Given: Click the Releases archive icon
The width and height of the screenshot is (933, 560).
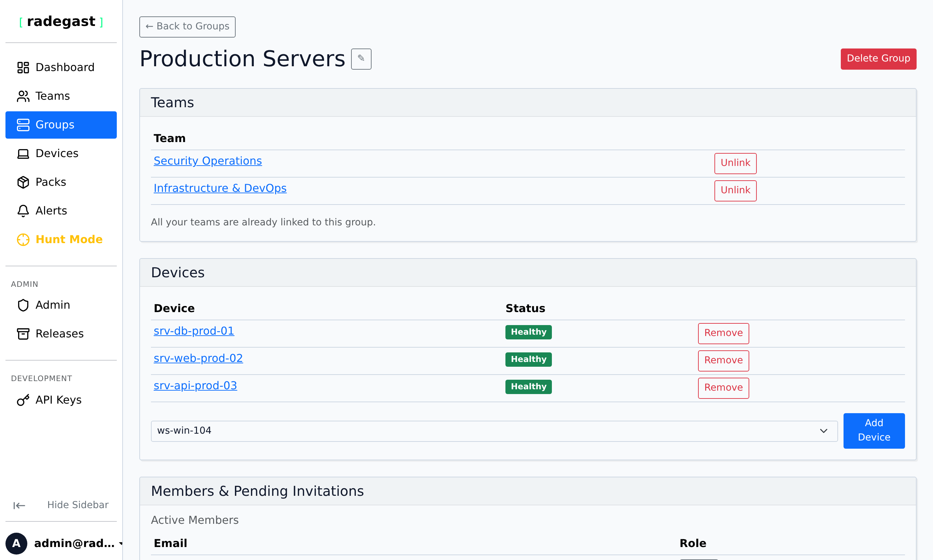Looking at the screenshot, I should (x=23, y=334).
